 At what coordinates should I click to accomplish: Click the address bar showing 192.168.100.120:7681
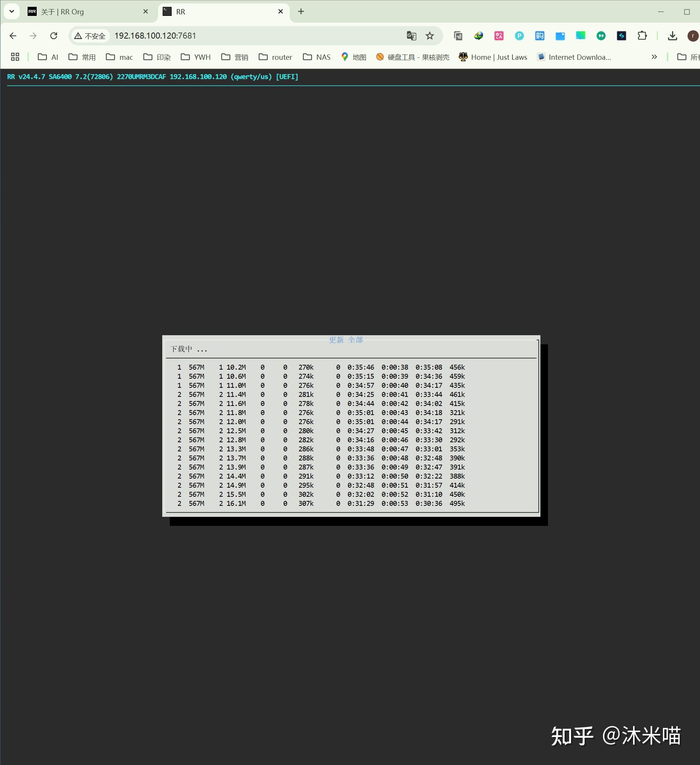tap(155, 36)
